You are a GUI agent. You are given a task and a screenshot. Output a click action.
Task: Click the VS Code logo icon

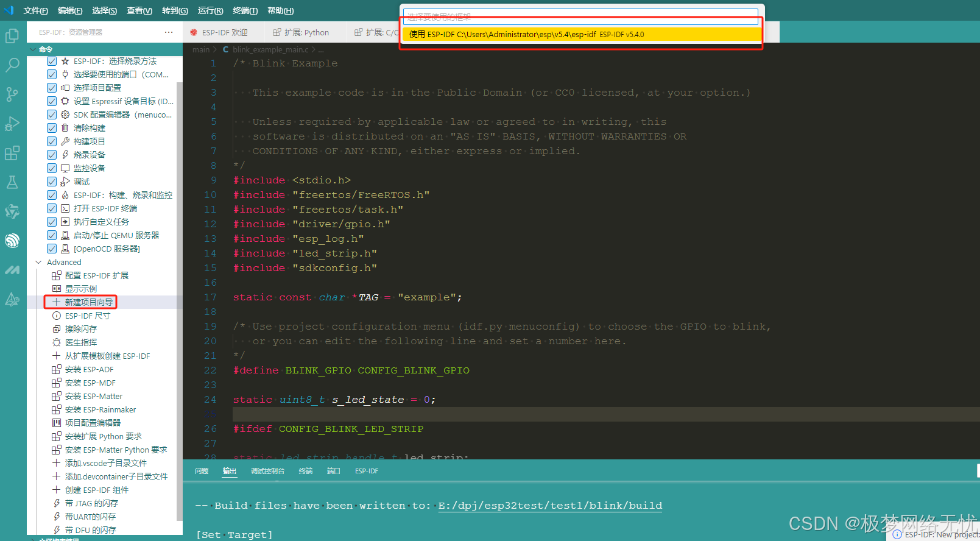click(x=9, y=10)
